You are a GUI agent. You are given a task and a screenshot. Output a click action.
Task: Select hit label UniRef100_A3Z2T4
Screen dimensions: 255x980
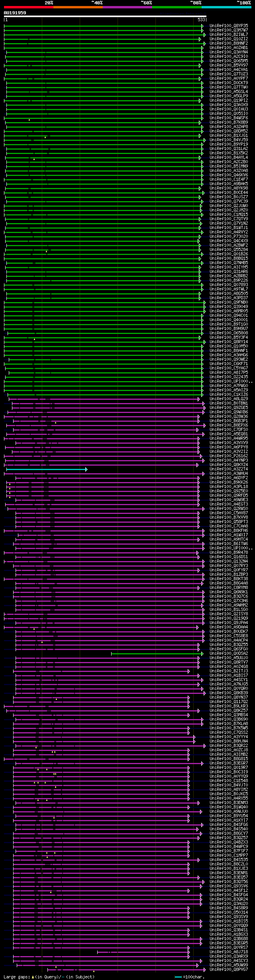tap(229, 469)
